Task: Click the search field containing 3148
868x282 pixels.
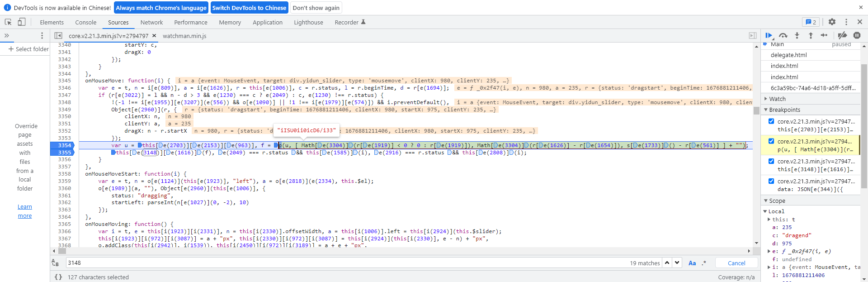Action: coord(344,263)
